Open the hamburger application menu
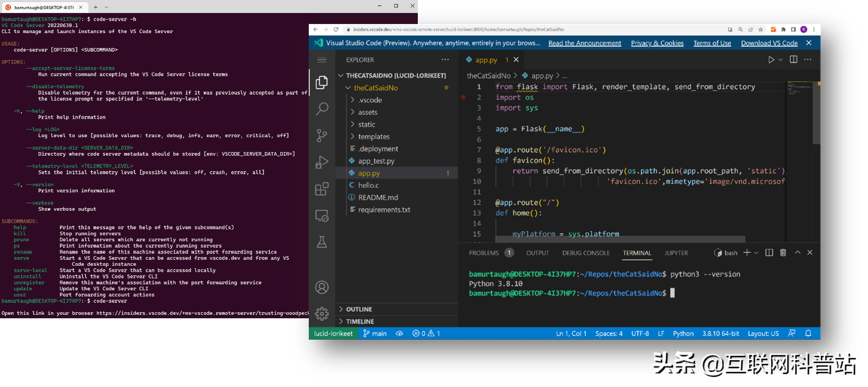Image resolution: width=868 pixels, height=387 pixels. pos(322,60)
